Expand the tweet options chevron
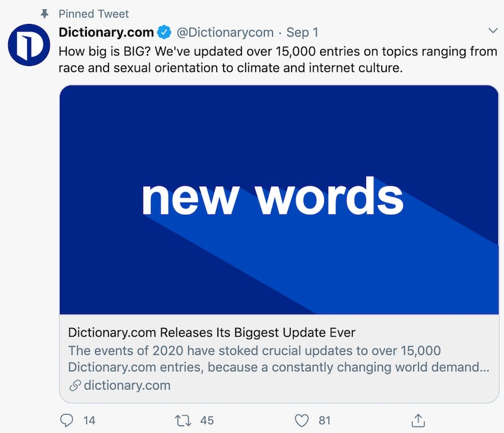504x433 pixels. [493, 30]
